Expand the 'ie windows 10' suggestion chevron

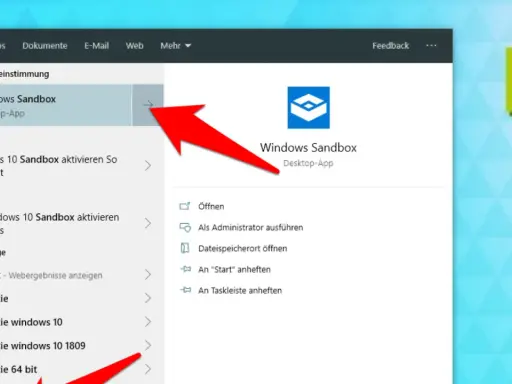click(148, 322)
